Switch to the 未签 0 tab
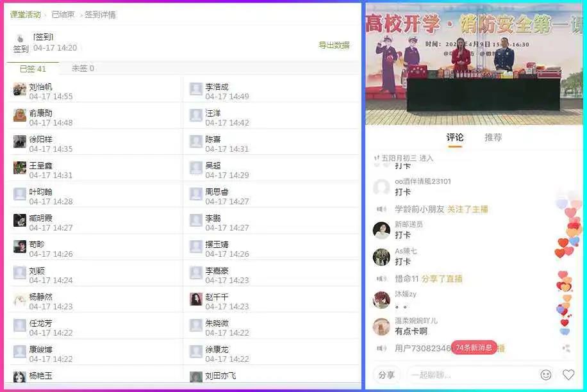The image size is (587, 392). click(x=82, y=68)
